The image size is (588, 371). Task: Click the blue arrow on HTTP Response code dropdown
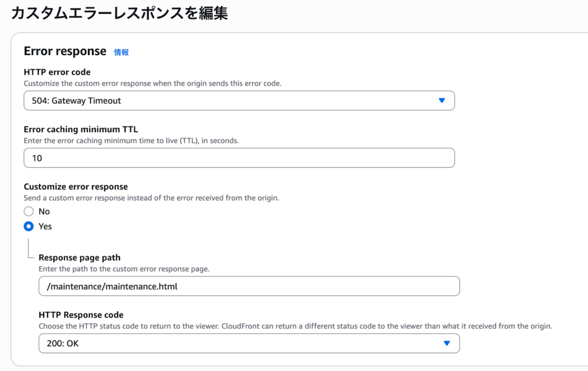click(x=447, y=343)
